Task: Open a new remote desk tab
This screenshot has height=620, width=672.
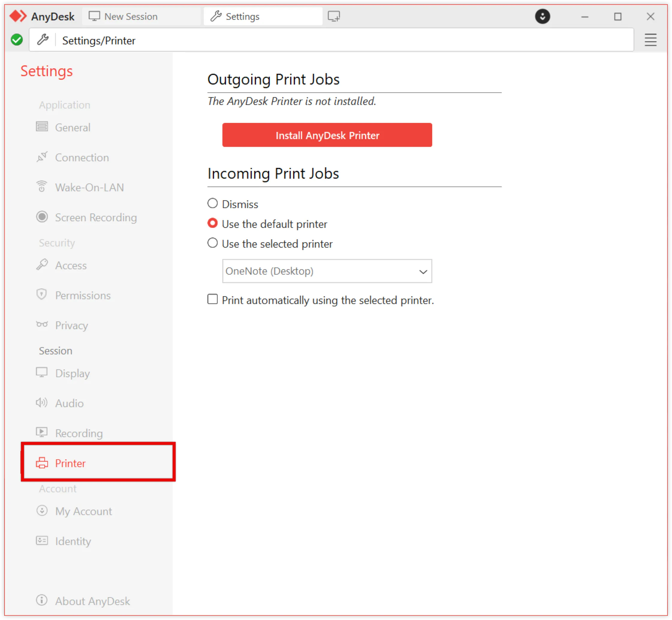Action: pos(334,16)
